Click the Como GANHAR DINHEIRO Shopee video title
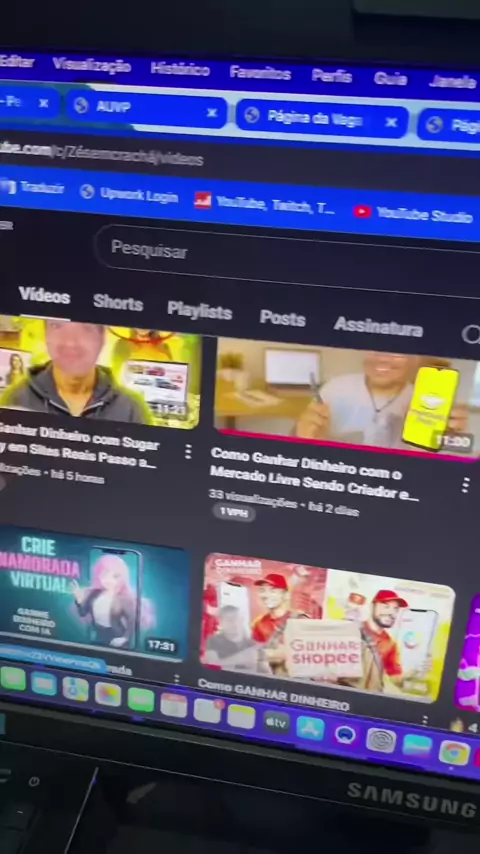This screenshot has height=854, width=480. coord(274,695)
